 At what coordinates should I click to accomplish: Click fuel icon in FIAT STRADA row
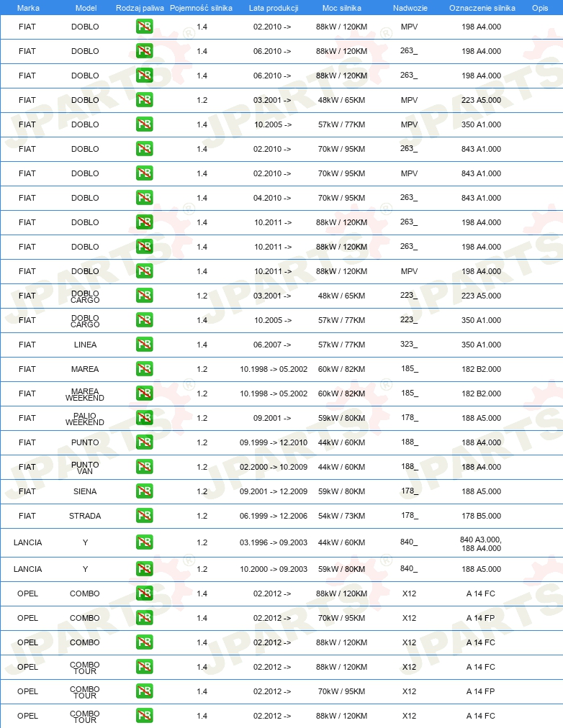tap(145, 515)
